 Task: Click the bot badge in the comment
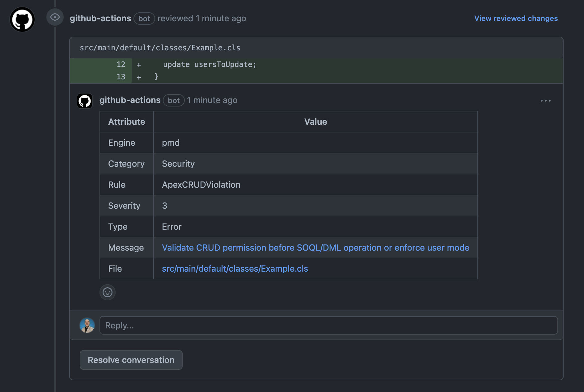(x=174, y=101)
